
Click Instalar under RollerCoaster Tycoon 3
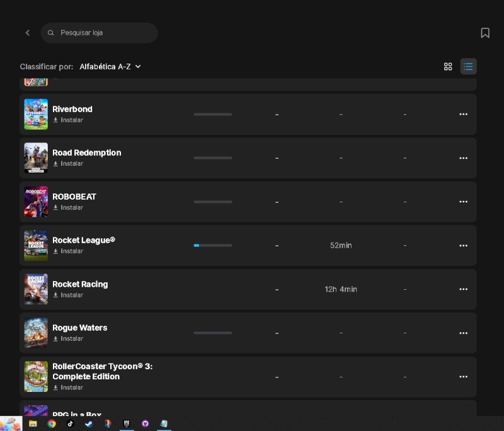click(x=68, y=388)
